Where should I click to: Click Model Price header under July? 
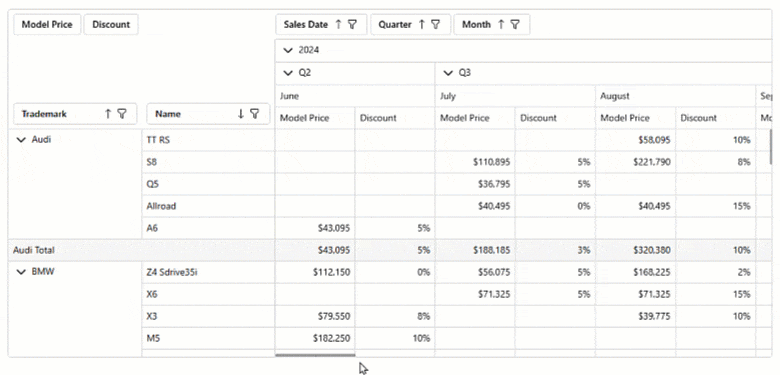[475, 118]
